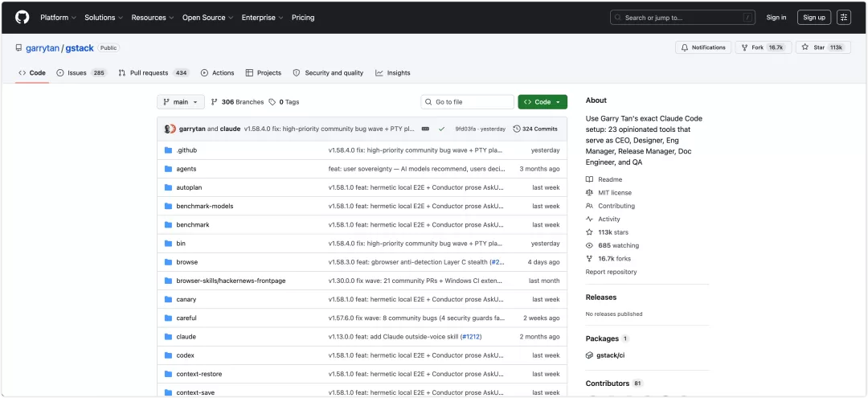Open the Platform dropdown menu
This screenshot has height=398, width=868.
(58, 18)
